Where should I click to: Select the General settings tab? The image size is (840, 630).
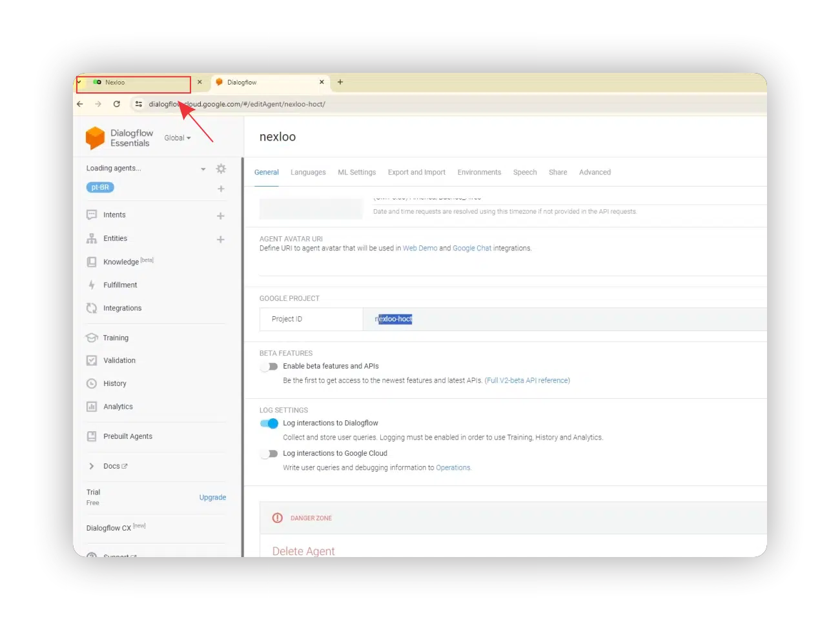(267, 172)
